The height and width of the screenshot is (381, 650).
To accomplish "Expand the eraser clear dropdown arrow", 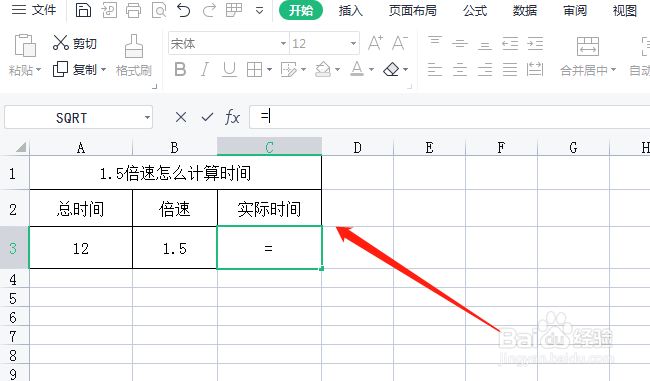I will click(x=405, y=70).
